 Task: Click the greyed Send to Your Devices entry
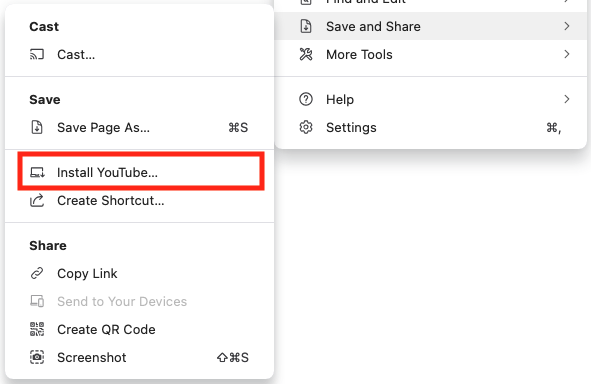tap(139, 301)
